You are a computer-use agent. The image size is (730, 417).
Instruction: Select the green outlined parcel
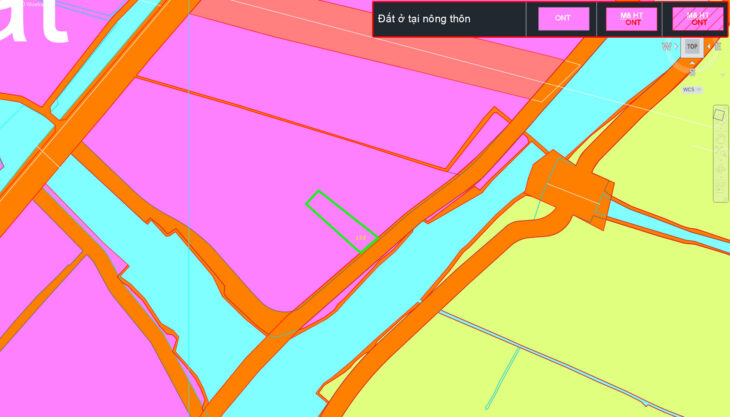pyautogui.click(x=340, y=219)
